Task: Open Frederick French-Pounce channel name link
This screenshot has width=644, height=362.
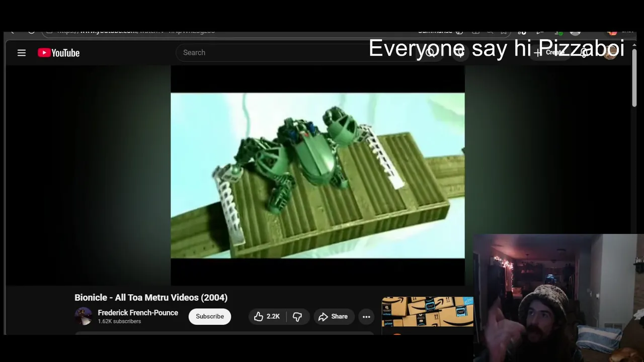Action: coord(138,313)
